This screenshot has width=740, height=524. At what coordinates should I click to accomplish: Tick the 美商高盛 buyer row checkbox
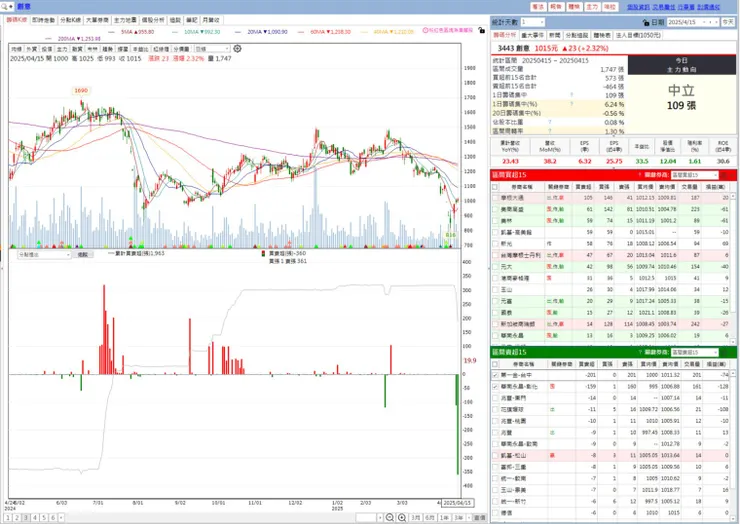[x=495, y=209]
